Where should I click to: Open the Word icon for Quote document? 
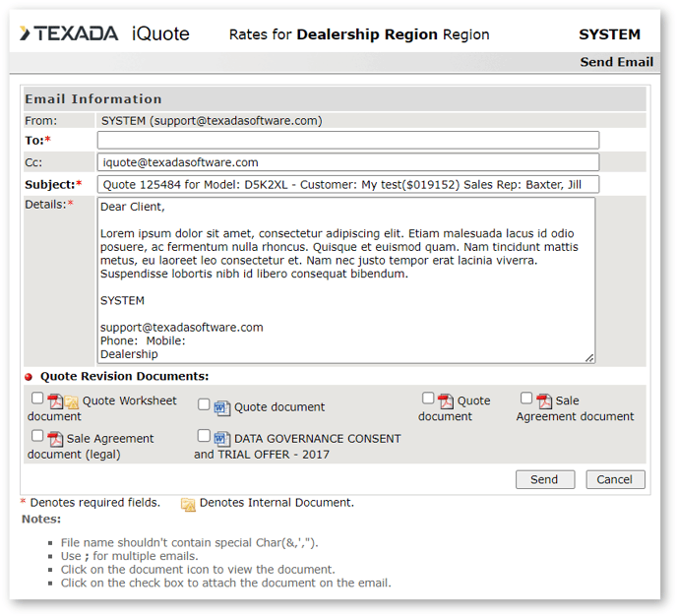coord(221,407)
